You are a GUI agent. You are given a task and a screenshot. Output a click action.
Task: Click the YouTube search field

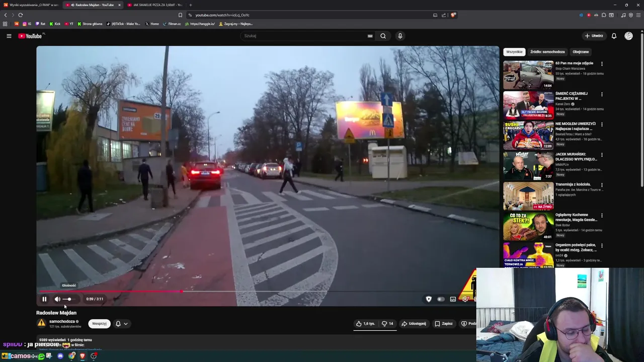[x=304, y=36]
